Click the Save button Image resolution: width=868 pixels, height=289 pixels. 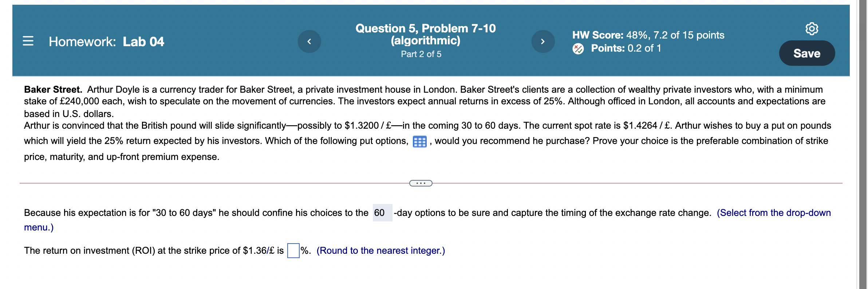click(x=807, y=53)
